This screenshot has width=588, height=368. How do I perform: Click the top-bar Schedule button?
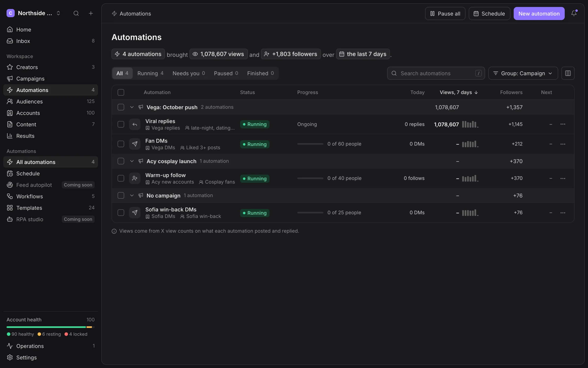point(489,13)
